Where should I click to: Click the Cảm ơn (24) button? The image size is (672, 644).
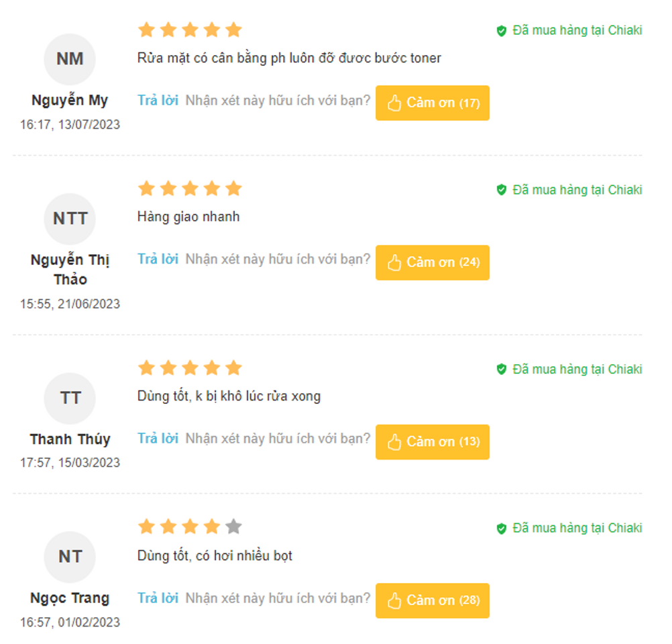coord(433,263)
